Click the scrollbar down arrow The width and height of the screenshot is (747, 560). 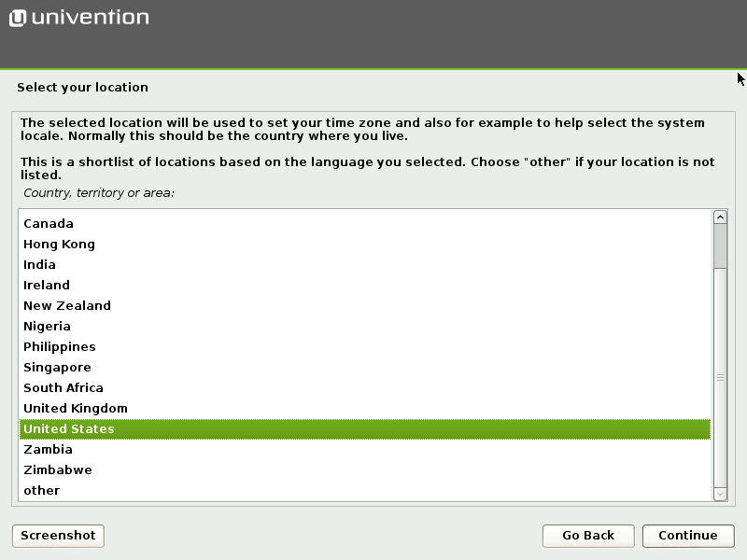(x=720, y=493)
